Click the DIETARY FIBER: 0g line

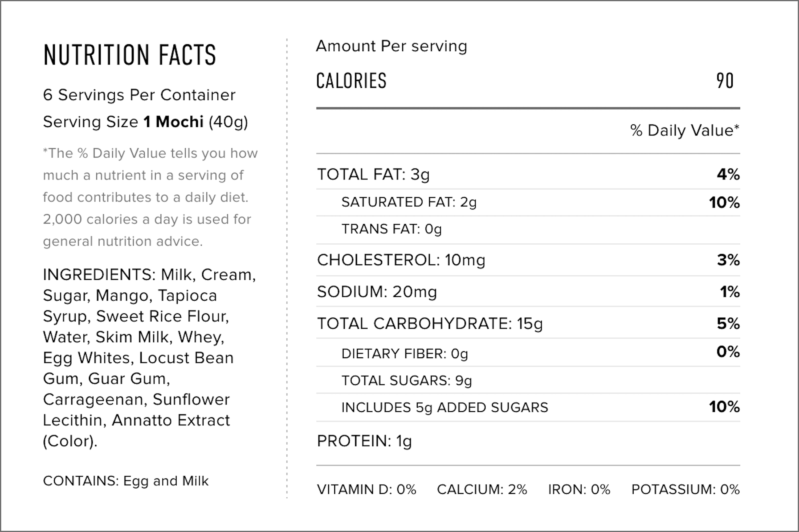(404, 354)
